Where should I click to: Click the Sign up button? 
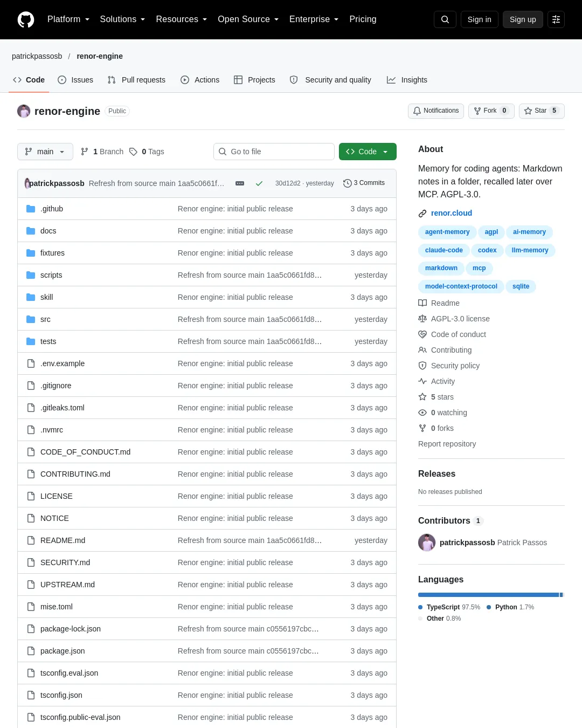click(x=523, y=19)
